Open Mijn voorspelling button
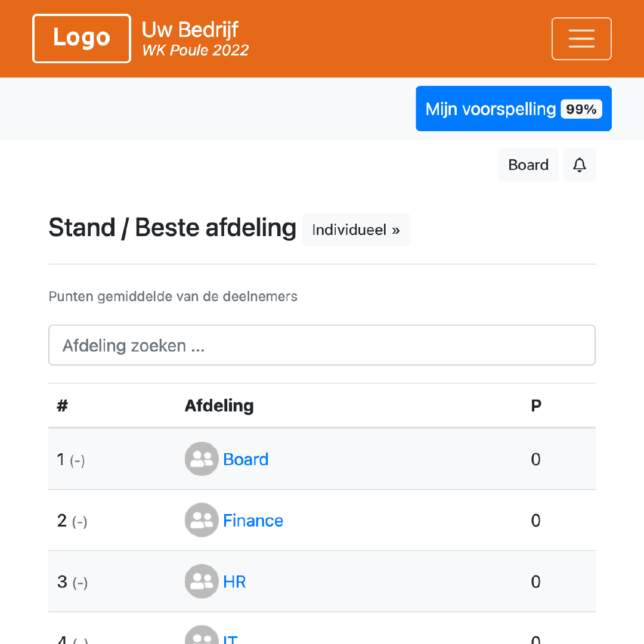This screenshot has height=644, width=644. click(491, 109)
